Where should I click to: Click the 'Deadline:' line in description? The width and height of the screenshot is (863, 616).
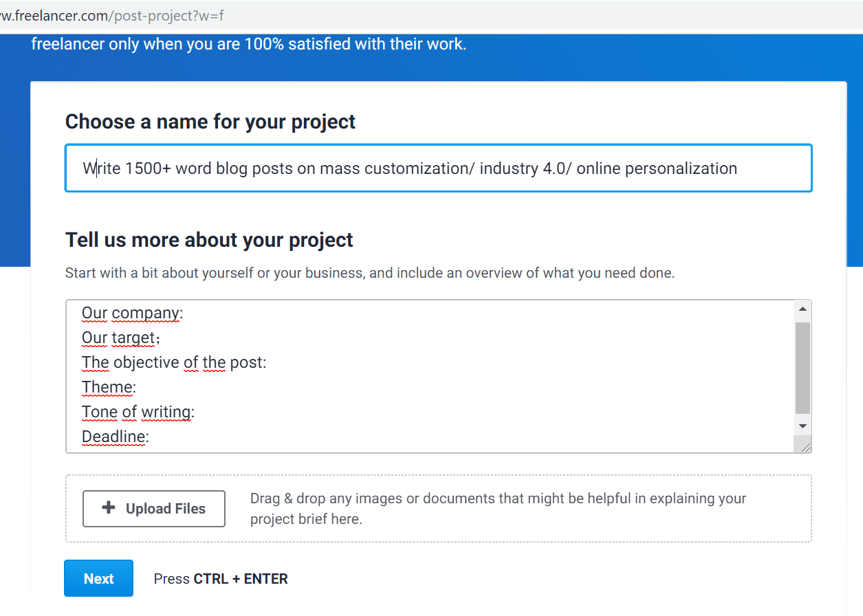(116, 437)
